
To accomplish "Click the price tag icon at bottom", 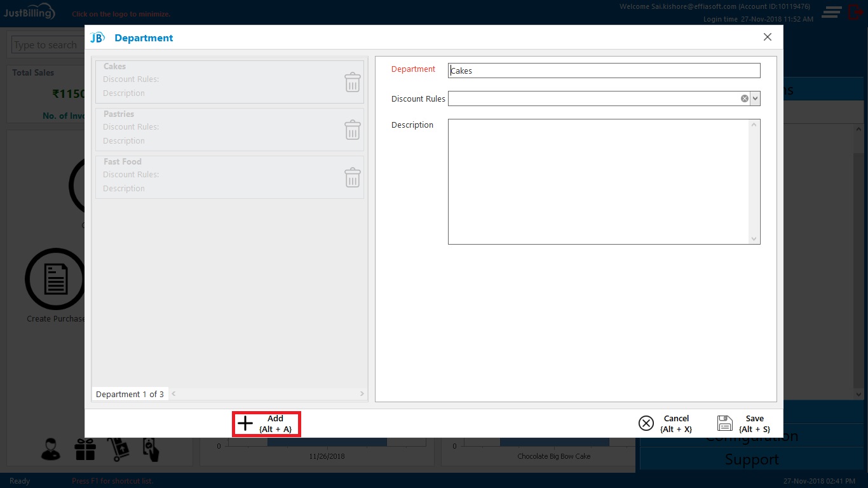I will [151, 449].
